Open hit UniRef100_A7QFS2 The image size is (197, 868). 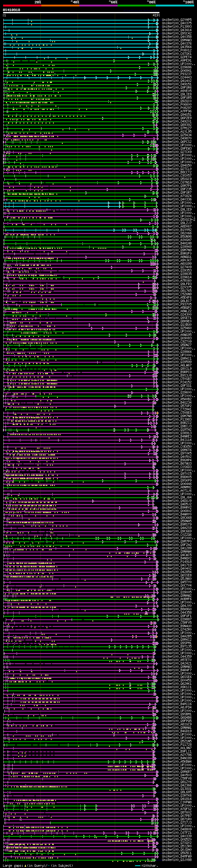click(x=177, y=809)
